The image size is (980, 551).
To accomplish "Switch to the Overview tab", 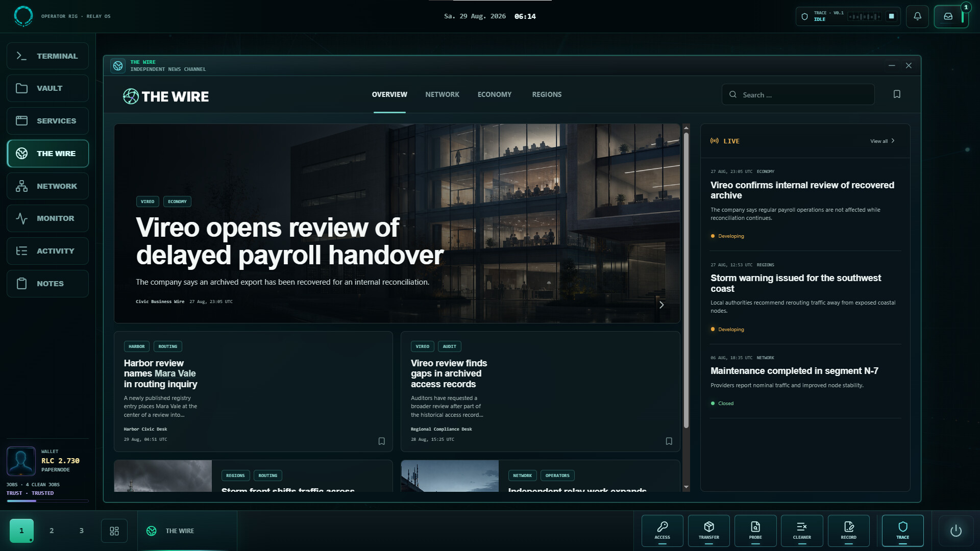I will (x=389, y=94).
